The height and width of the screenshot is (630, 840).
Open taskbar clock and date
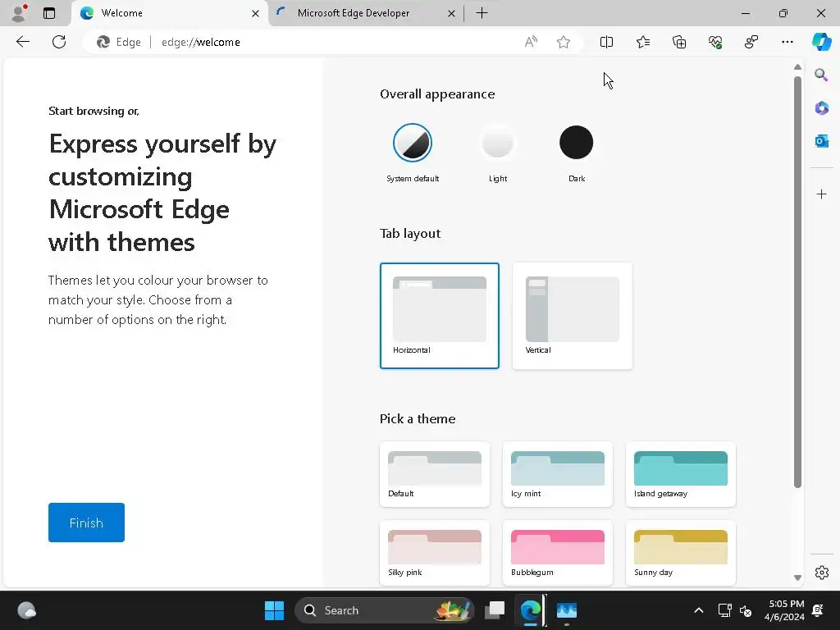tap(784, 610)
